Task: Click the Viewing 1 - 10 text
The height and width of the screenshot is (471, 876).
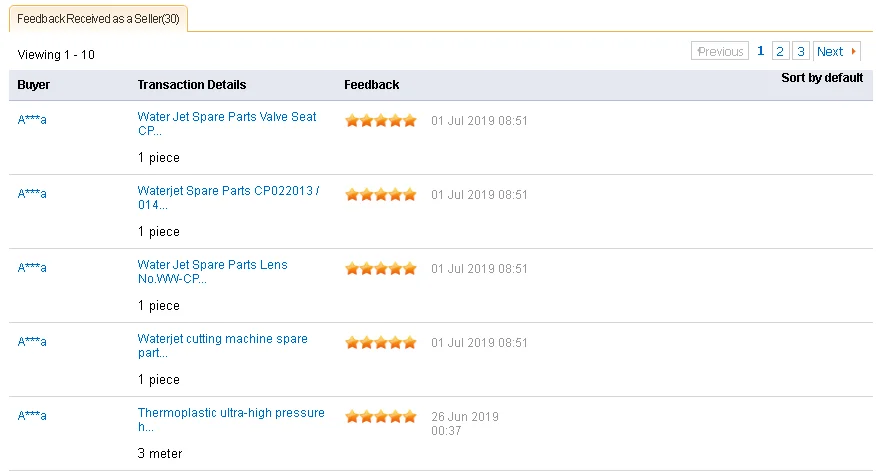Action: click(x=56, y=55)
